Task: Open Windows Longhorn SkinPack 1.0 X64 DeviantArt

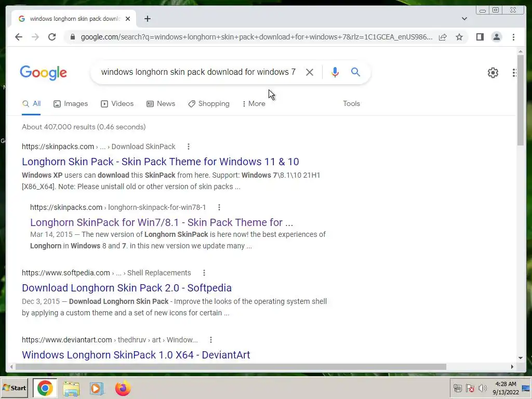Action: (136, 354)
